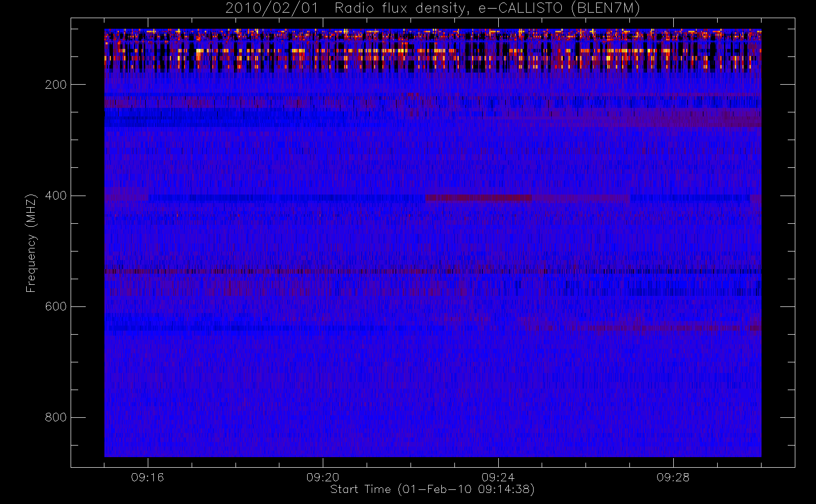Click the 09:24 time tick label
The width and height of the screenshot is (816, 504).
pyautogui.click(x=498, y=477)
